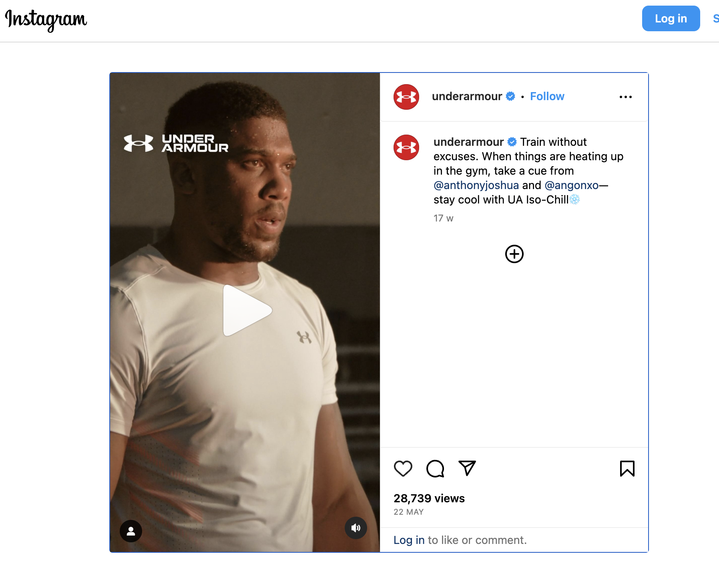Open Under Armour's profile avatar

point(406,97)
